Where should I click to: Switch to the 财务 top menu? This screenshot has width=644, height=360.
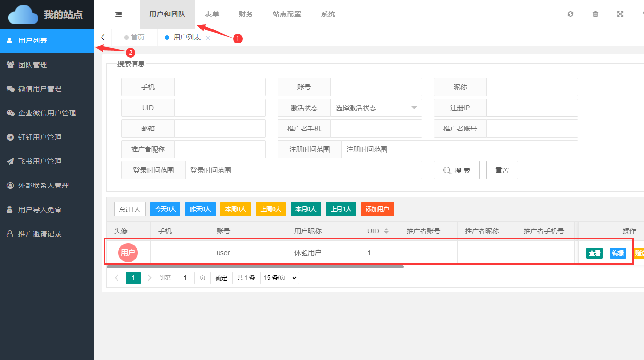click(x=246, y=14)
